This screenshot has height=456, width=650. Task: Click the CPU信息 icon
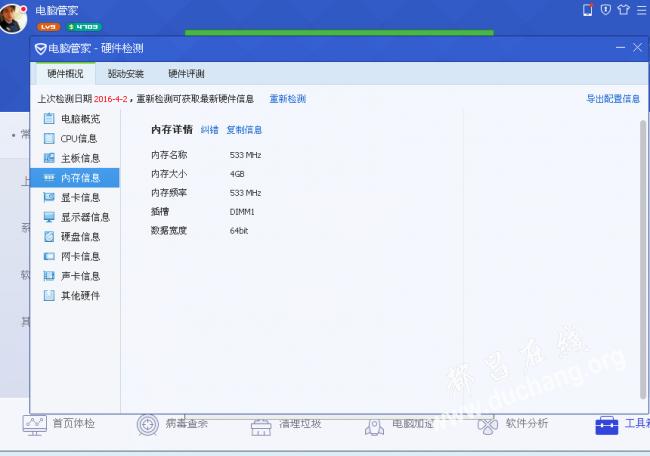[49, 138]
